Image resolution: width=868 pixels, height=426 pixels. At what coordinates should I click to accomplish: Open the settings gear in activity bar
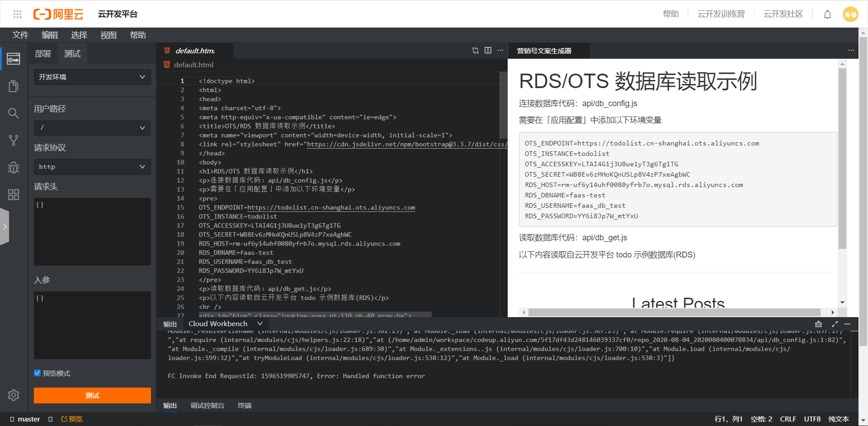point(14,395)
